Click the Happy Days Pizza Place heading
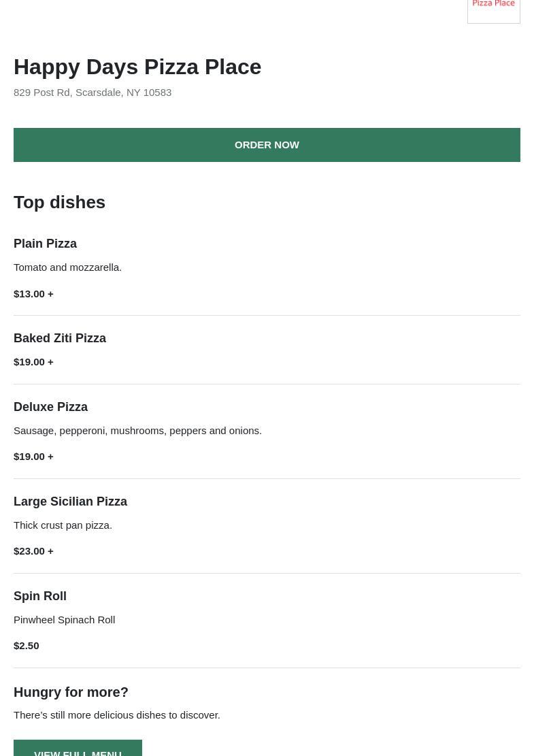The height and width of the screenshot is (756, 534). (x=137, y=67)
